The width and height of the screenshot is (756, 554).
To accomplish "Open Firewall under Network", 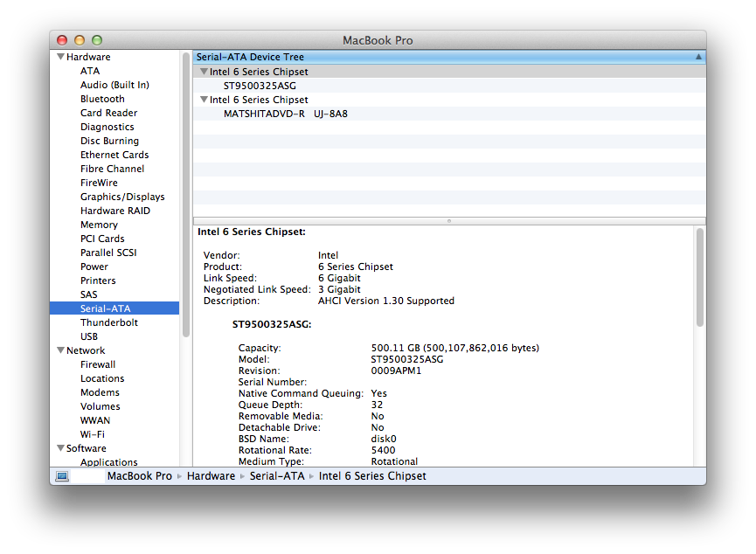I will (98, 364).
